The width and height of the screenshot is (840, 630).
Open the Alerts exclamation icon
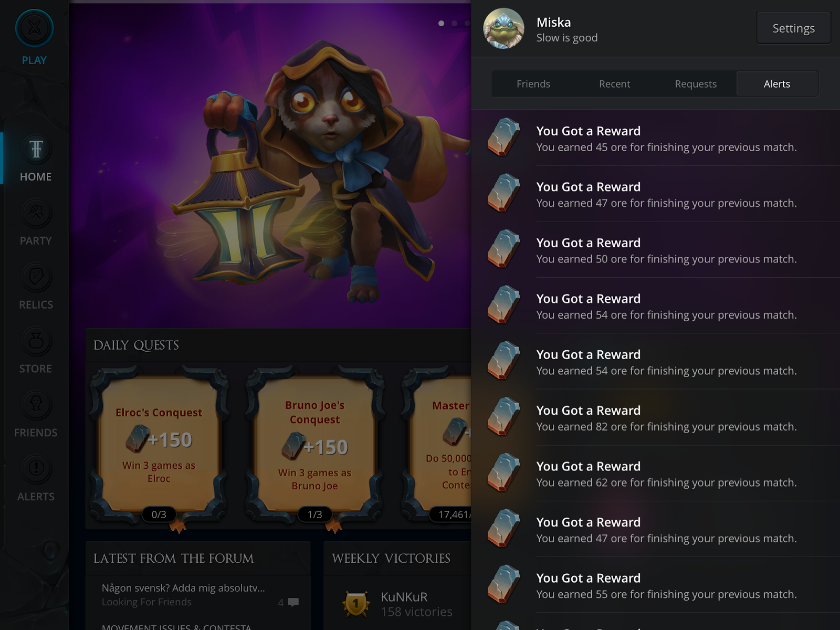click(x=36, y=469)
